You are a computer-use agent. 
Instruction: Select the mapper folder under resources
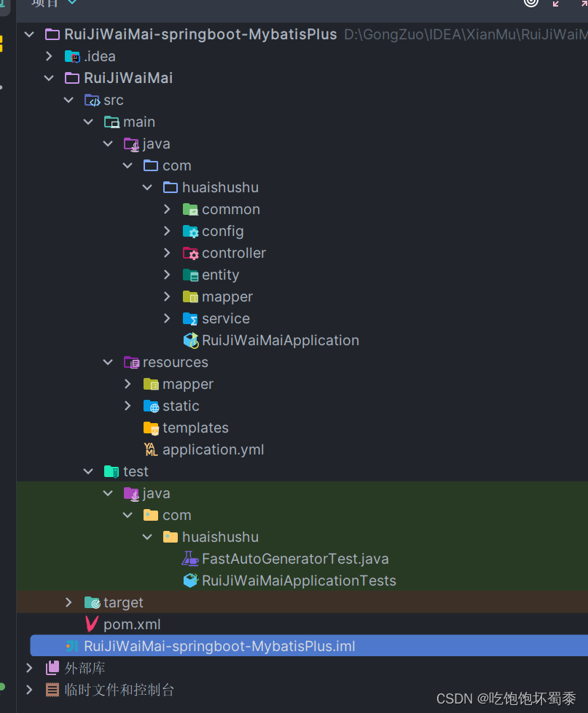[188, 385]
